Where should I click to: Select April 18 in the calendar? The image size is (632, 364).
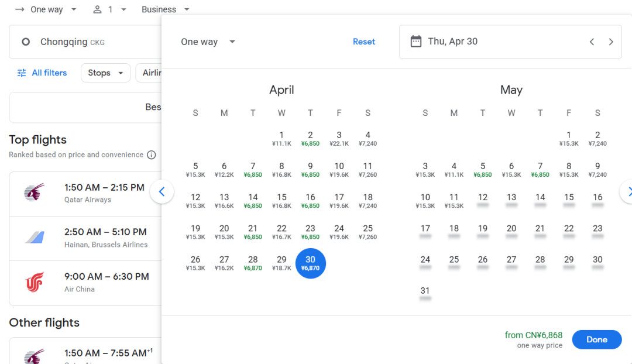click(367, 201)
